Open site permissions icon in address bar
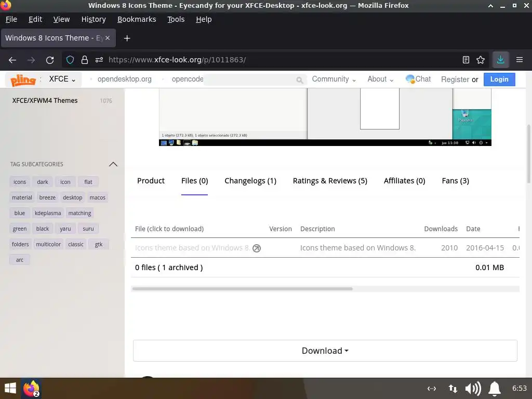This screenshot has height=399, width=532. pos(99,60)
